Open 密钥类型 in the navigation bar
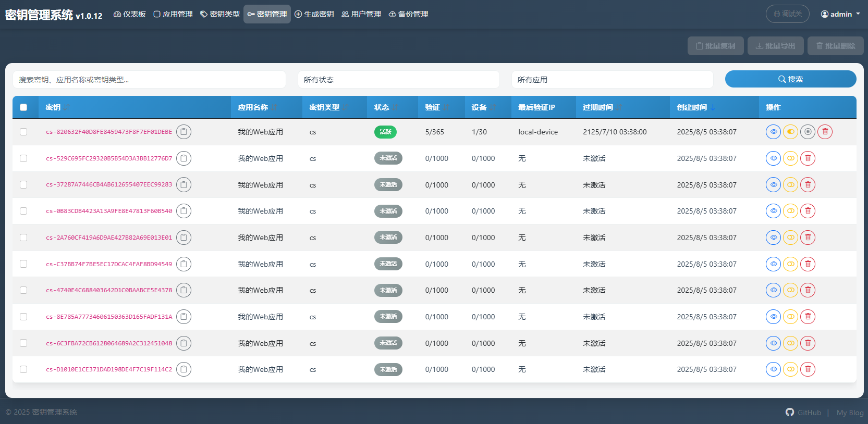Viewport: 868px width, 424px height. point(220,14)
